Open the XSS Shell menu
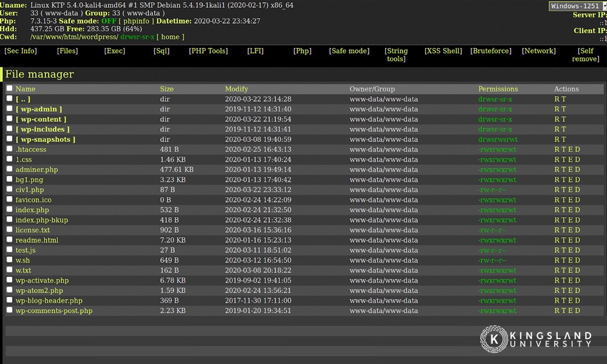 point(443,51)
